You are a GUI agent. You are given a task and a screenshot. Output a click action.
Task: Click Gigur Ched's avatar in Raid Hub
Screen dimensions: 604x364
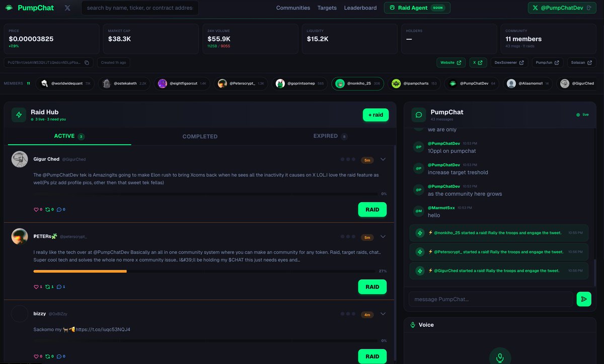point(20,159)
